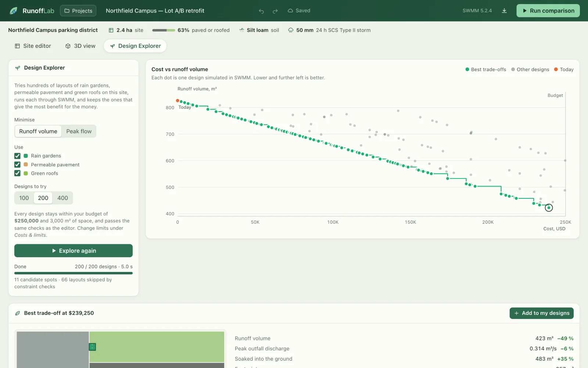588x368 pixels.
Task: Click the storm rain cloud icon
Action: (x=291, y=30)
